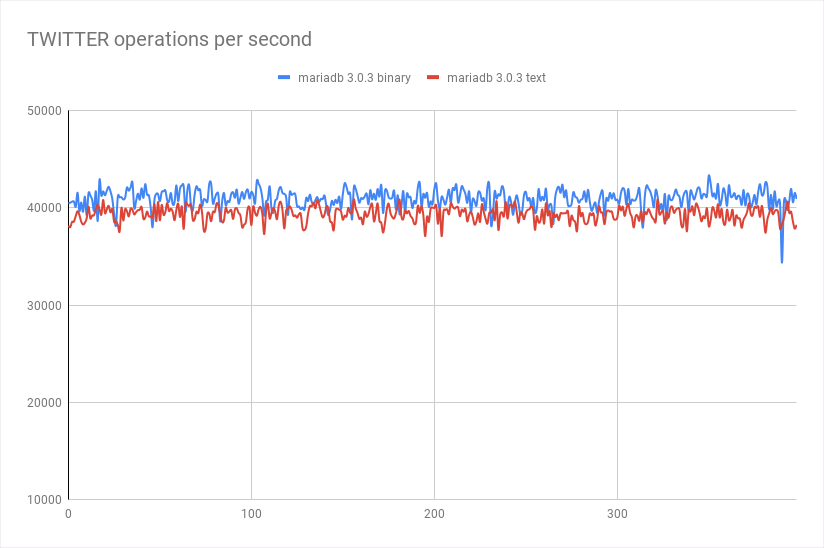Click the 40000 y-axis label

click(x=44, y=208)
